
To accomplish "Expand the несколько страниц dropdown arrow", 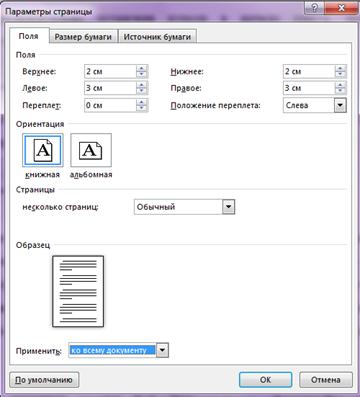I will pyautogui.click(x=228, y=207).
